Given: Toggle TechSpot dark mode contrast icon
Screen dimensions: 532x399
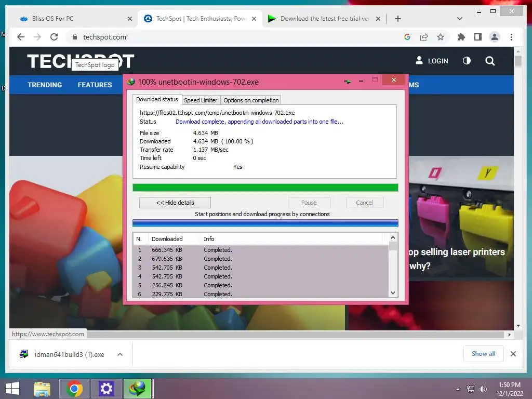Looking at the screenshot, I should (x=467, y=61).
